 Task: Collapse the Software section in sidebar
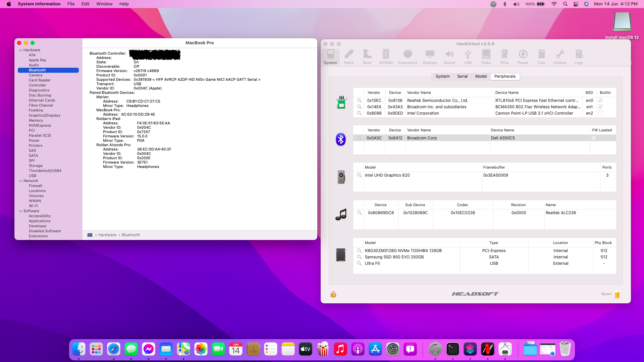coord(21,211)
